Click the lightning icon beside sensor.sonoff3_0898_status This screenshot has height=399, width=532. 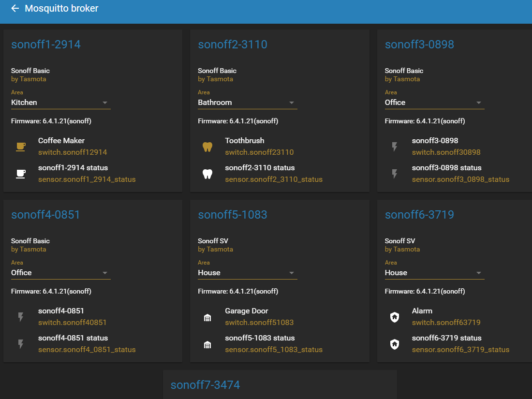(x=394, y=174)
